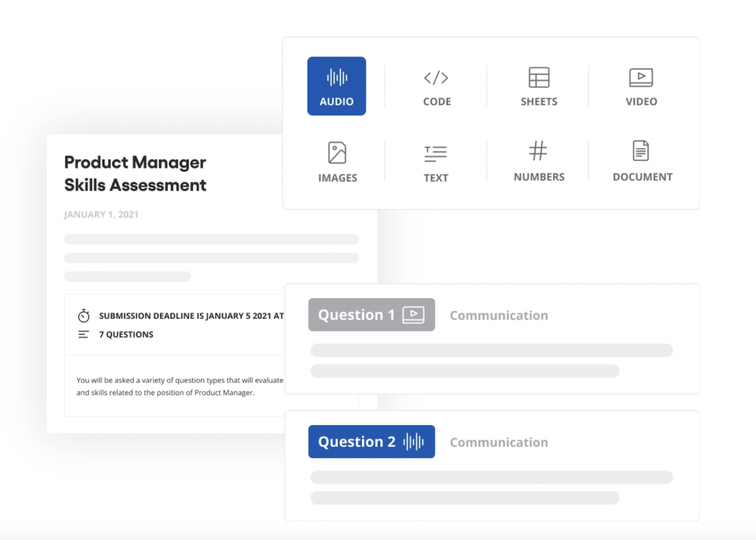
Task: Click the January 1, 2021 date
Action: 101,214
